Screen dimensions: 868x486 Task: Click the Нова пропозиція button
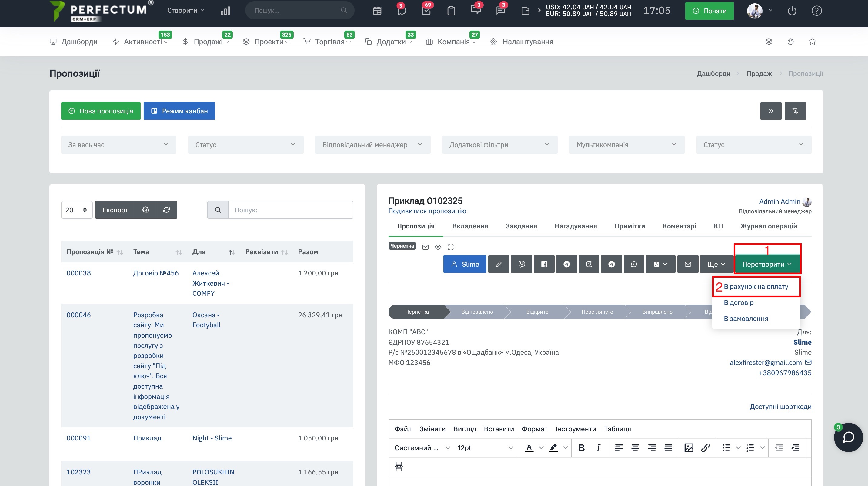pyautogui.click(x=100, y=111)
